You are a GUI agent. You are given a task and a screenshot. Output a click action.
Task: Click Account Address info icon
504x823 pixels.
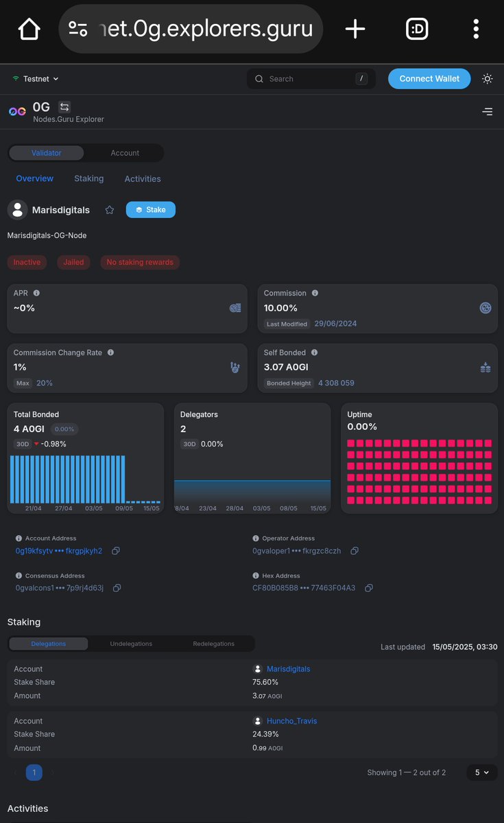[x=19, y=538]
